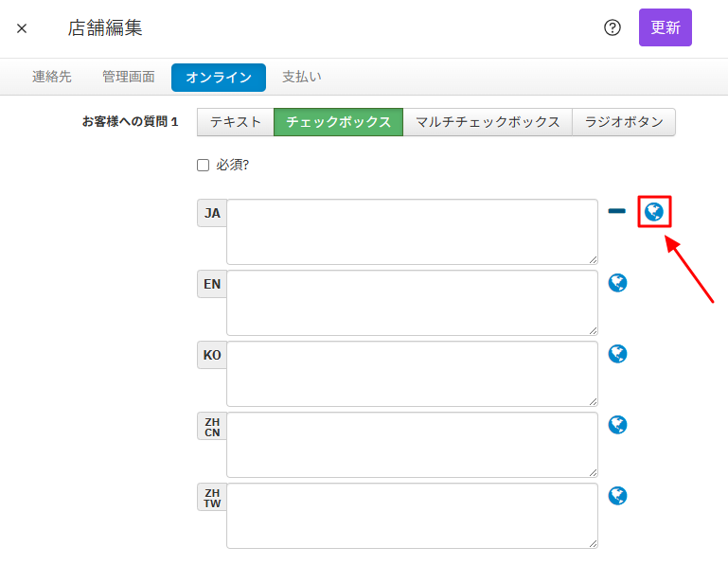Toggle the 必須? checkbox

[x=203, y=165]
